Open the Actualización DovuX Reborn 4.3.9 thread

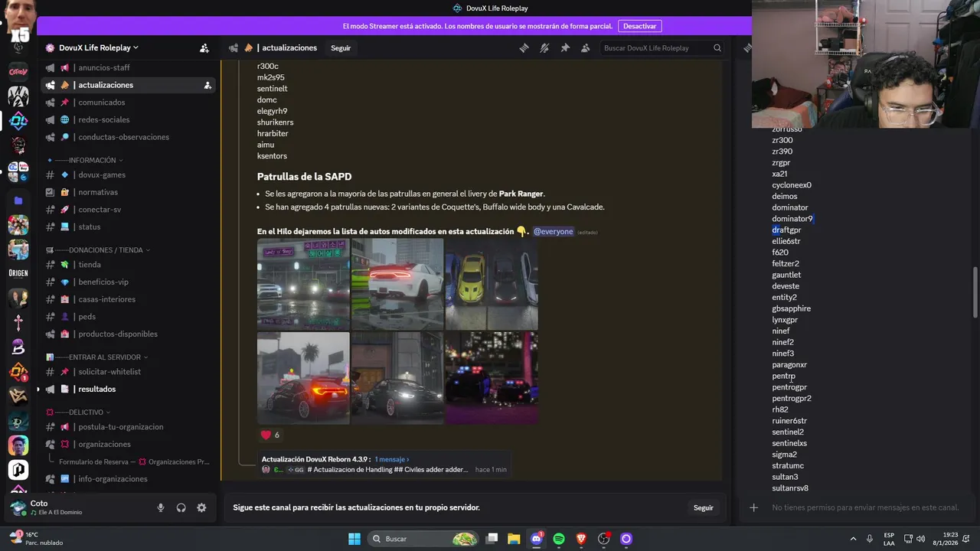pos(316,459)
